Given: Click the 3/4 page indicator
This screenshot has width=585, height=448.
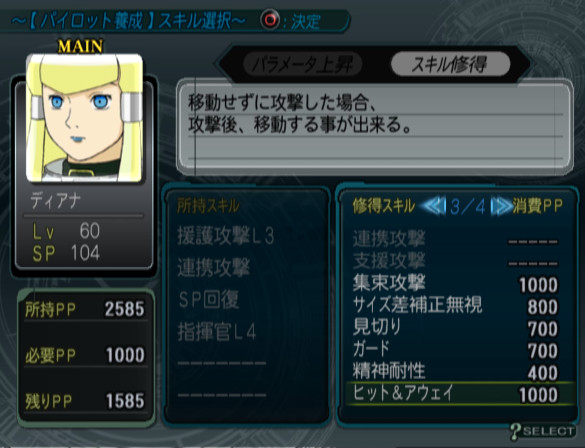Looking at the screenshot, I should pyautogui.click(x=467, y=207).
